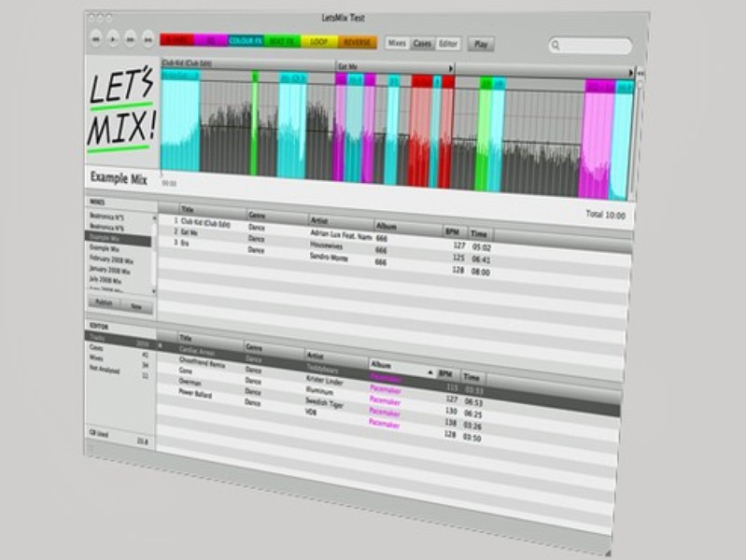The width and height of the screenshot is (746, 560).
Task: Click the rewind transport button
Action: click(95, 39)
